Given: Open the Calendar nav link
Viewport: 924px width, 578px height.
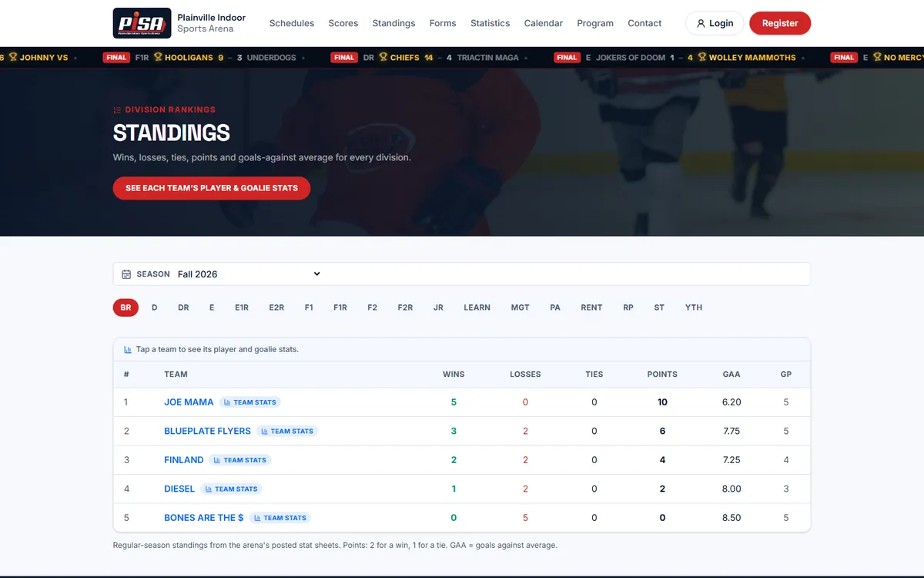Looking at the screenshot, I should [544, 23].
